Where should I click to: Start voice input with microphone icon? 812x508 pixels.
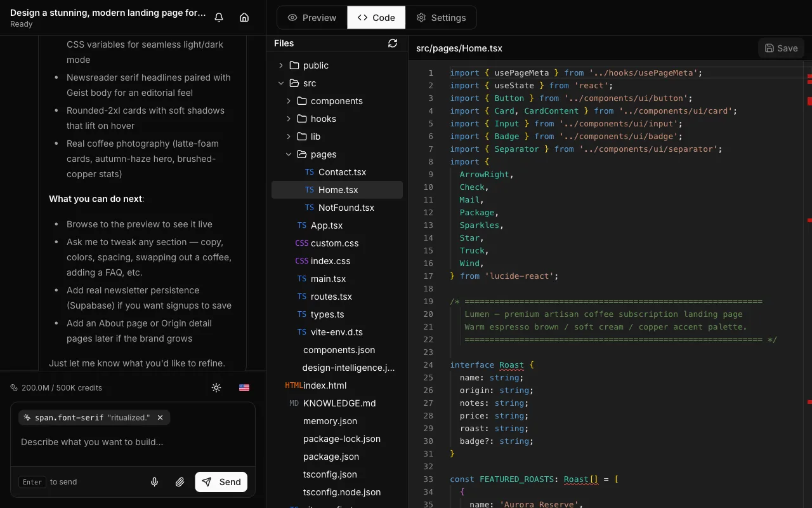tap(154, 482)
